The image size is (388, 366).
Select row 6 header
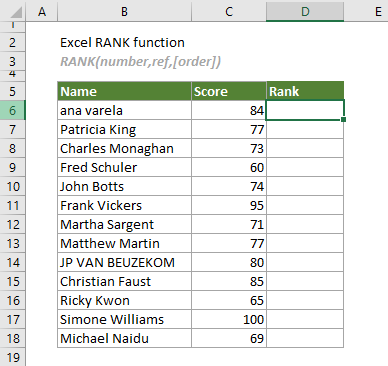13,110
